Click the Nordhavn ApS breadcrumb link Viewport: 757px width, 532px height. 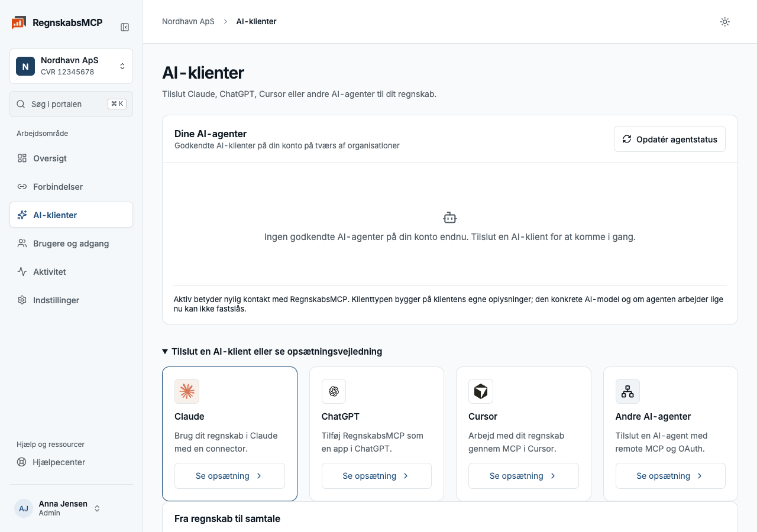pyautogui.click(x=188, y=22)
